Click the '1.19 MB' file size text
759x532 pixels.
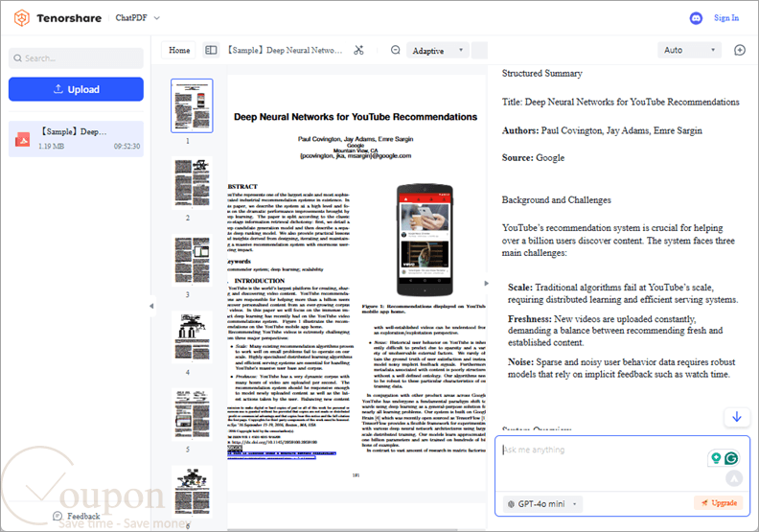pos(51,147)
